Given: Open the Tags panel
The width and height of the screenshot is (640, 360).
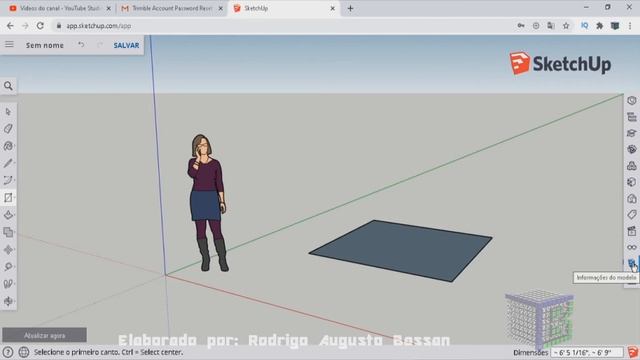Looking at the screenshot, I should point(631,215).
